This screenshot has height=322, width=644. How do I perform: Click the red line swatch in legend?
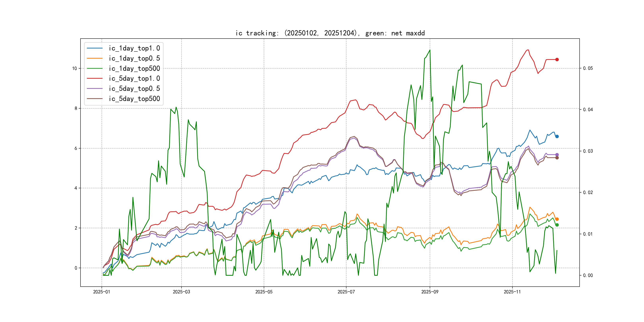[x=95, y=79]
